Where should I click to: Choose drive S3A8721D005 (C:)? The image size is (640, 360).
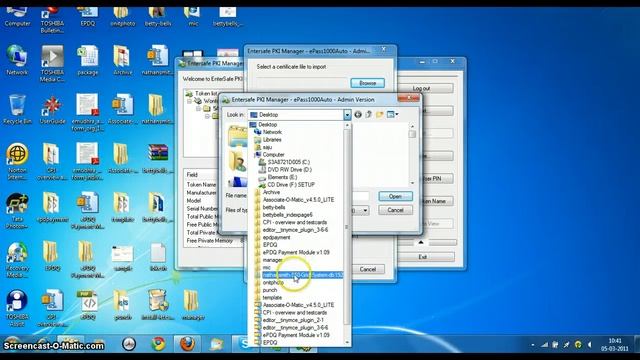point(289,162)
